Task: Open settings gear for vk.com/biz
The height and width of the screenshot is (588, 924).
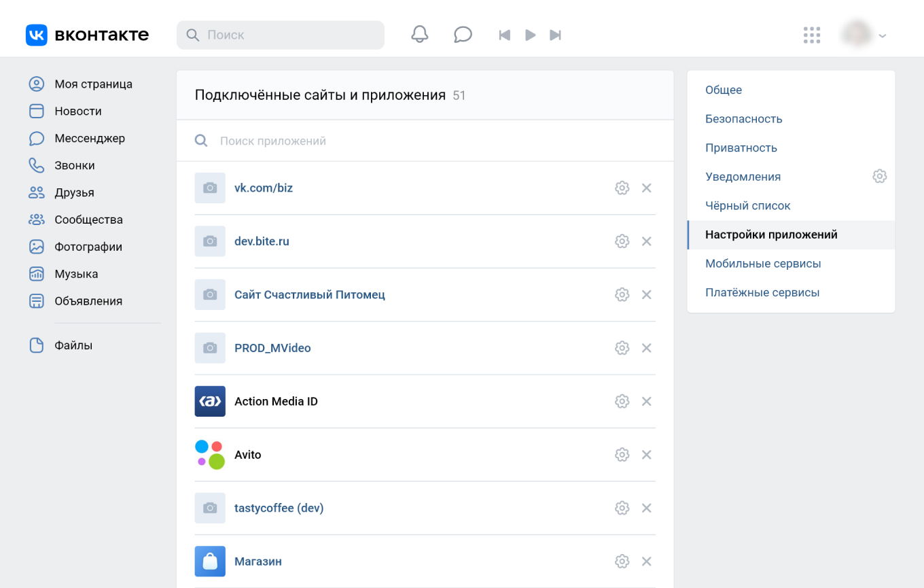Action: click(622, 188)
